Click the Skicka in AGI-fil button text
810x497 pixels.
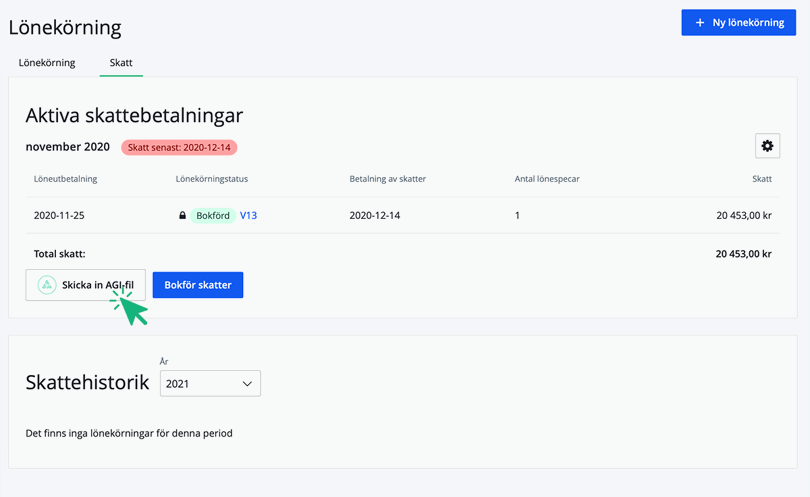point(97,285)
